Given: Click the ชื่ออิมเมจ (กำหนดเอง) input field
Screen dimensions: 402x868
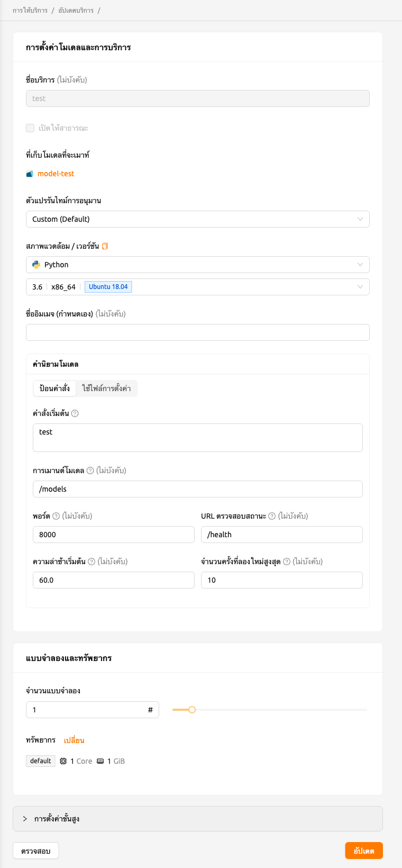Looking at the screenshot, I should pos(198,332).
